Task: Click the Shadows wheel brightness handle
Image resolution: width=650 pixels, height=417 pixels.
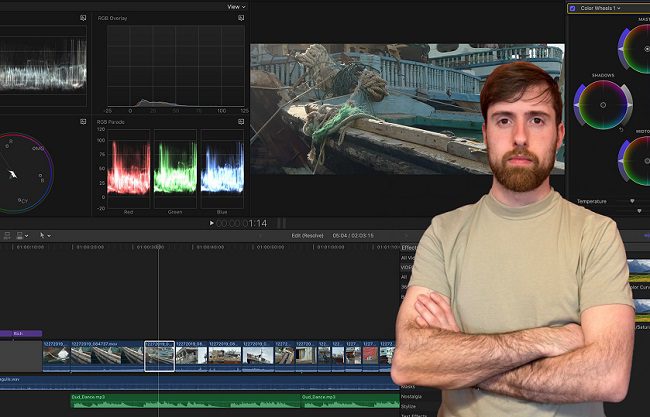Action: click(629, 105)
